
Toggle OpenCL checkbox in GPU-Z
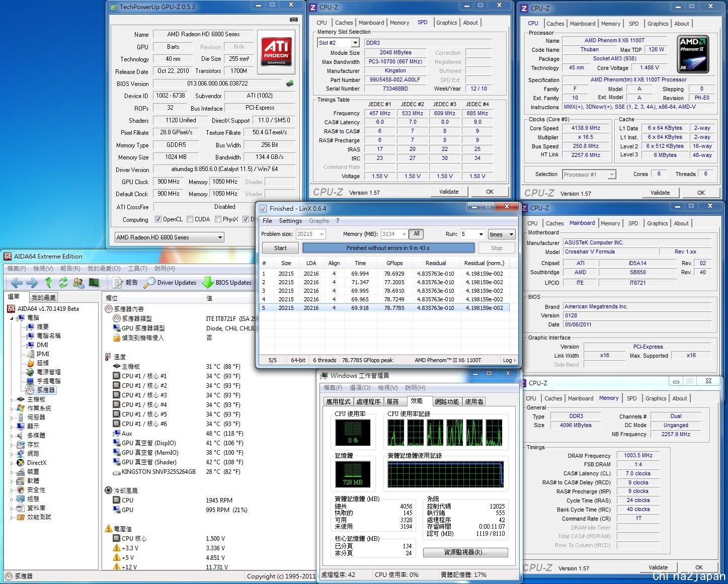click(x=158, y=219)
